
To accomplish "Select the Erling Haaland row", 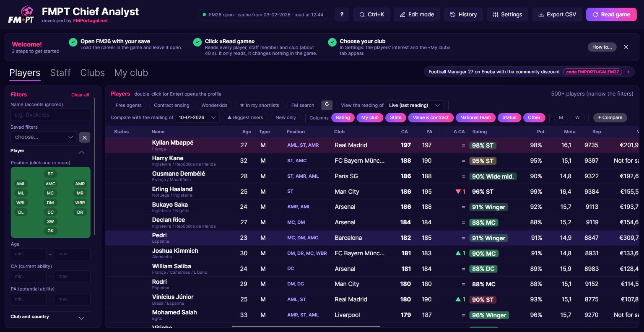I will tap(372, 192).
